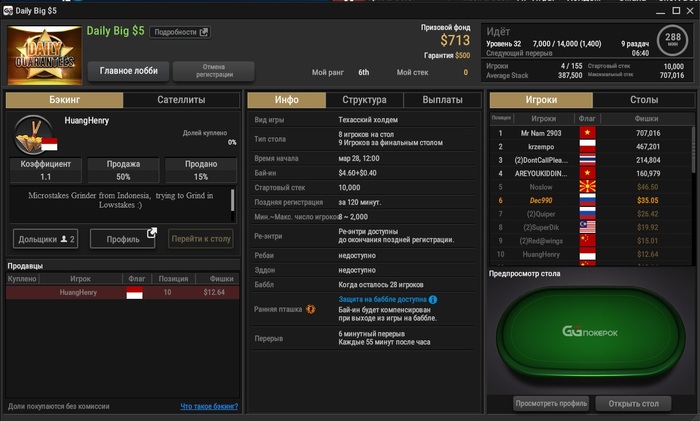Click the Thailand flag next to (2)DontCallPlea...
The height and width of the screenshot is (421, 700).
[587, 159]
